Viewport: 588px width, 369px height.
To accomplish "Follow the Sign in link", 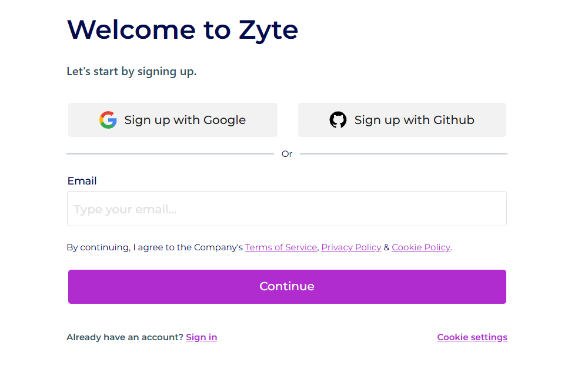I will [x=201, y=337].
